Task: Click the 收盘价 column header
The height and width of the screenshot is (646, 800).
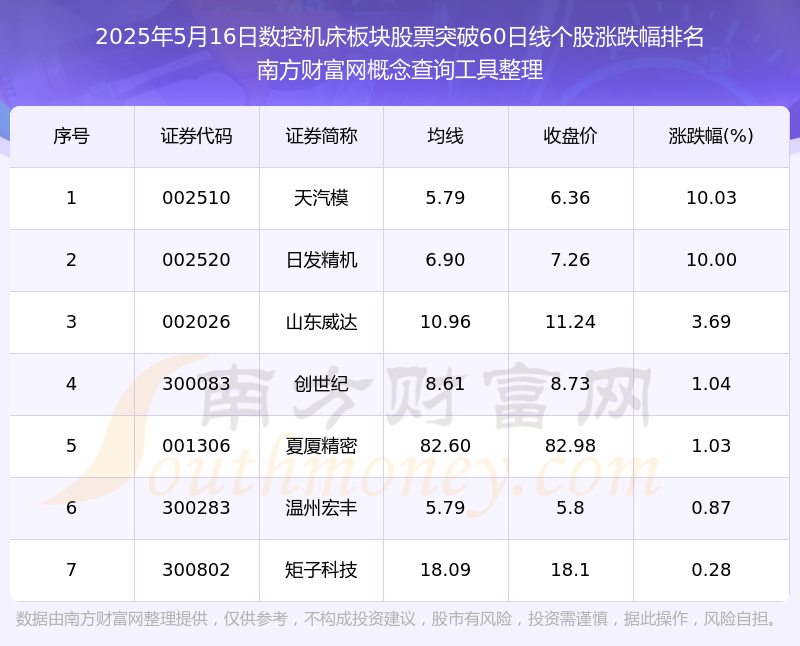Action: pos(570,136)
